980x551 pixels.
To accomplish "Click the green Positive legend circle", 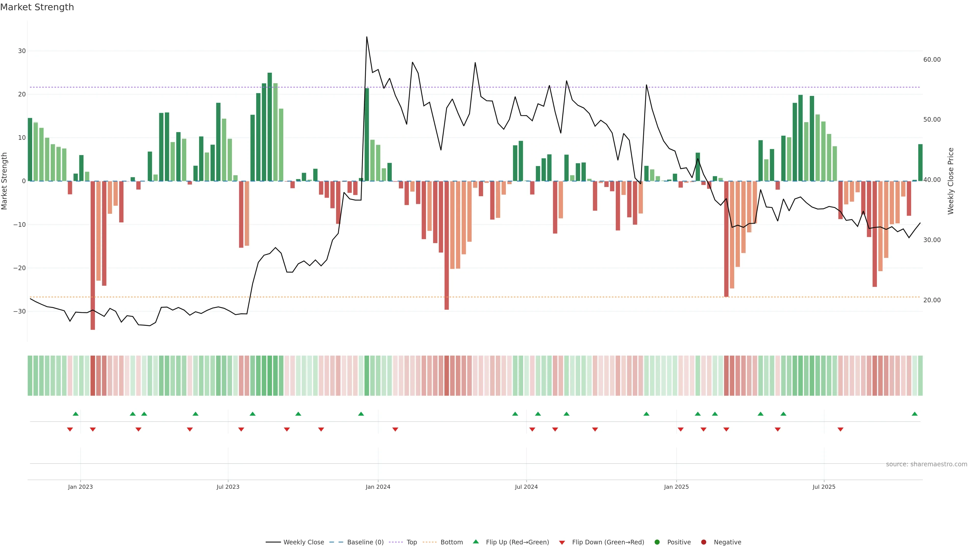I will (657, 542).
